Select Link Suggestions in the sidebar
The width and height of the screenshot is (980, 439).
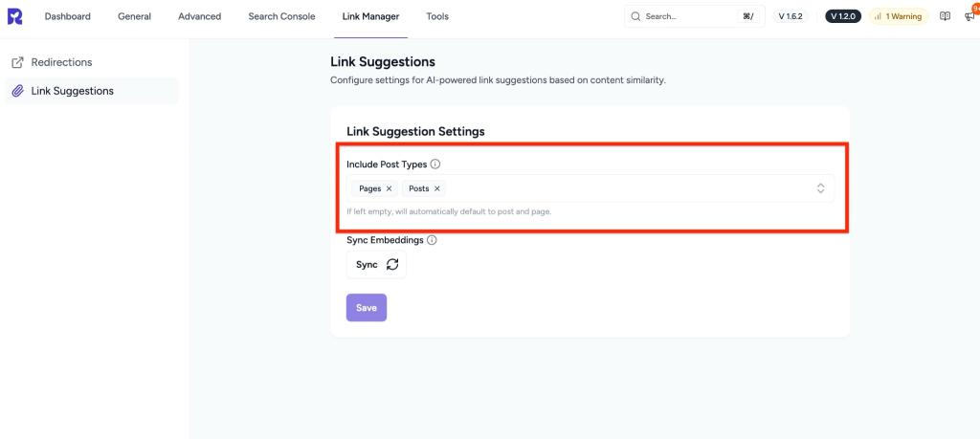72,91
